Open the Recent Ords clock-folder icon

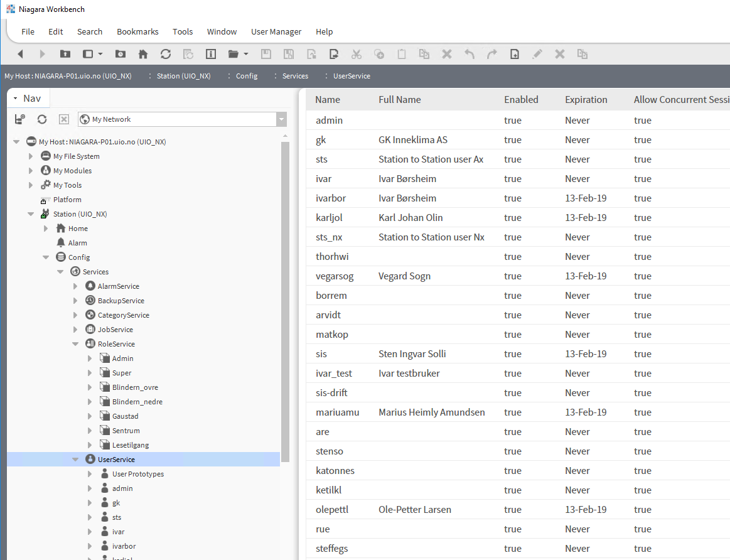pyautogui.click(x=120, y=54)
